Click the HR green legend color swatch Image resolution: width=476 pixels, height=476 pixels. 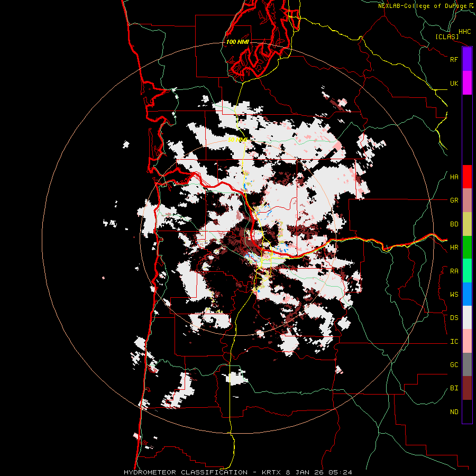coord(467,248)
